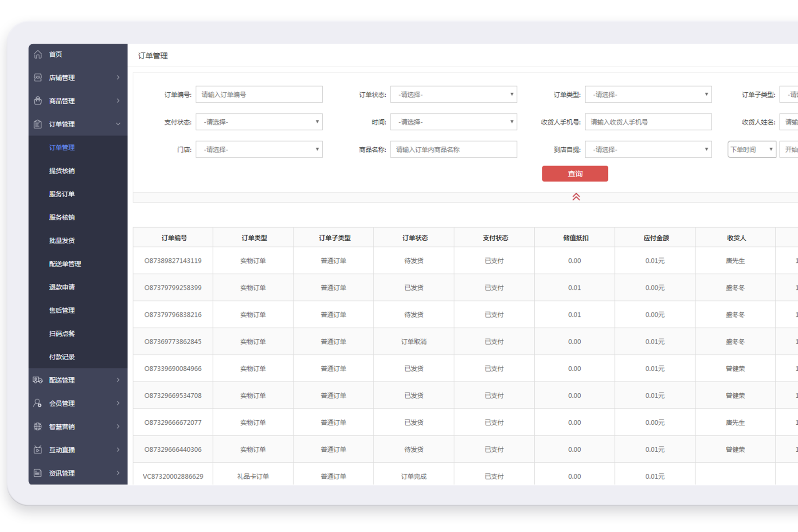
Task: Click the interactive live (互动直播) TV icon
Action: [38, 450]
